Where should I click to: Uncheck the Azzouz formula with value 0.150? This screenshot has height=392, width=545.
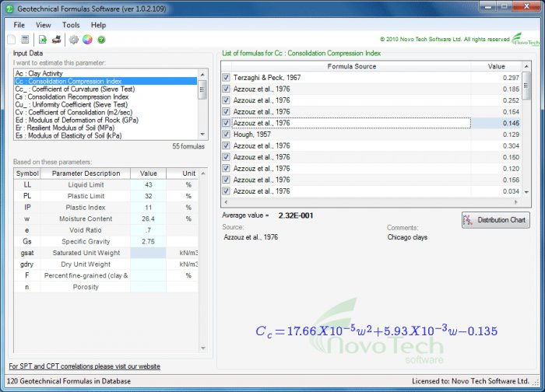[x=227, y=157]
